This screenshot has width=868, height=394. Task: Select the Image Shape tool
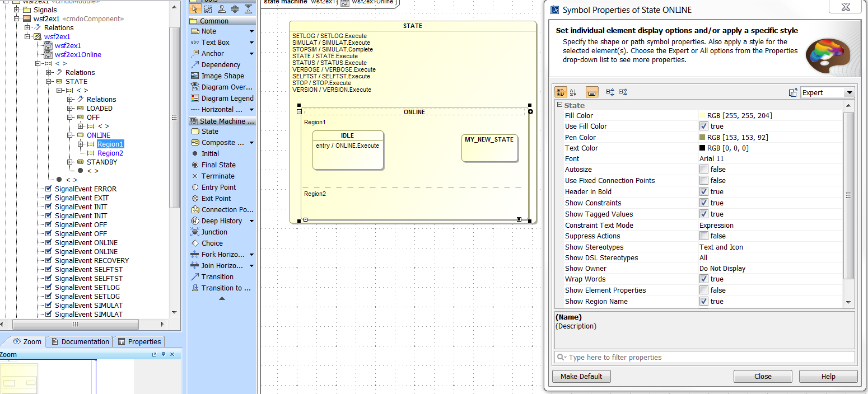(222, 76)
